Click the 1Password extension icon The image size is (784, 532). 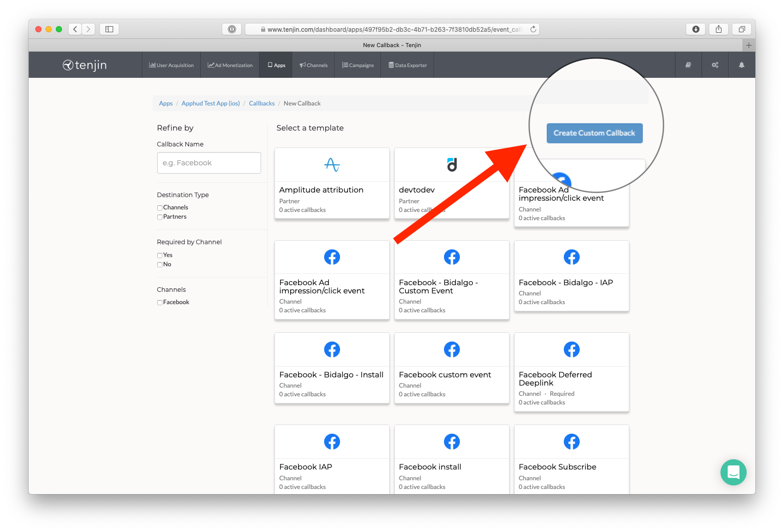pos(231,29)
